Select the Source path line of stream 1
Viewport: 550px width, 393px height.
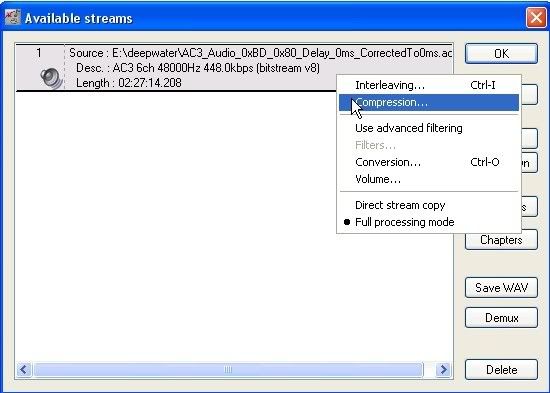(x=260, y=53)
